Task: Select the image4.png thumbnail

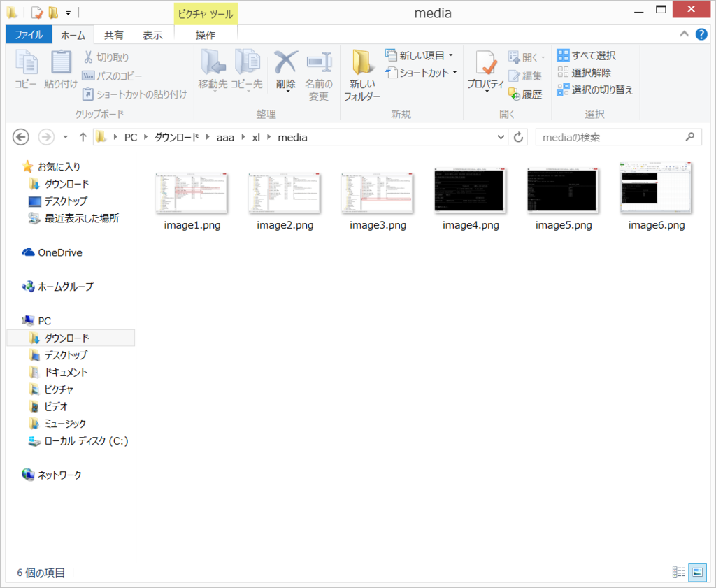Action: [471, 189]
